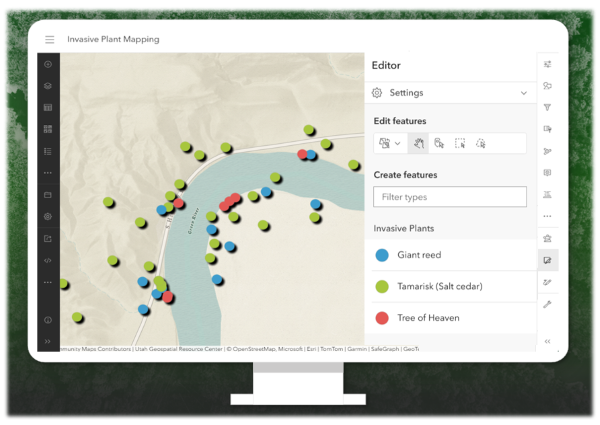The height and width of the screenshot is (425, 600).
Task: Click the square framed icon below the clustering icon
Action: [548, 173]
